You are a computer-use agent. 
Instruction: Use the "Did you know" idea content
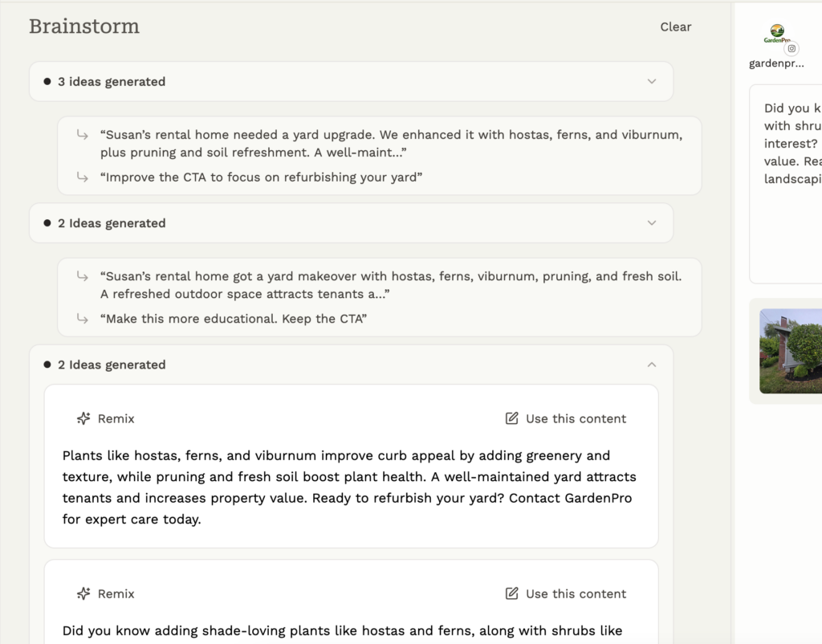566,594
